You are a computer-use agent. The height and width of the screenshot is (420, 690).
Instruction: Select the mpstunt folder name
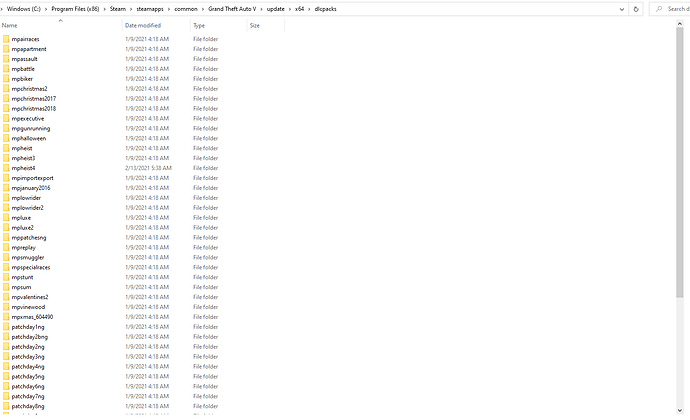(22, 277)
